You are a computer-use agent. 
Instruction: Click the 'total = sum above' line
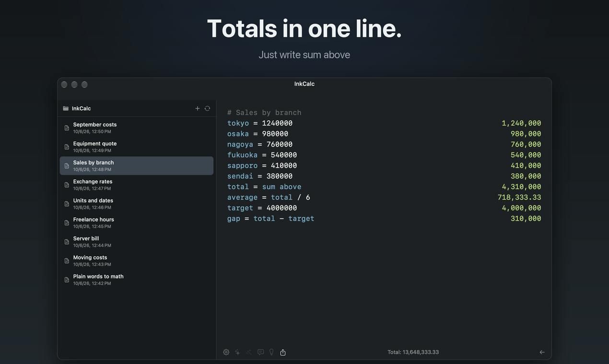[264, 186]
